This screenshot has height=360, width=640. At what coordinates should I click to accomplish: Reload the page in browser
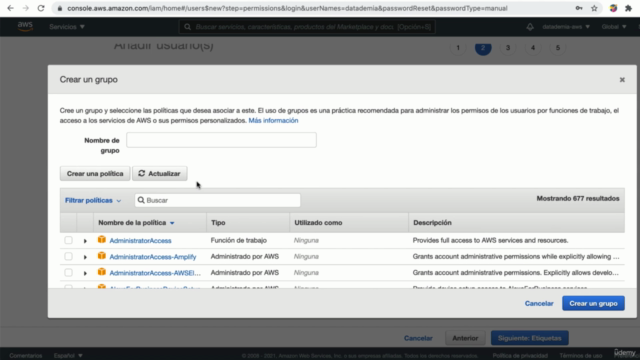click(41, 8)
